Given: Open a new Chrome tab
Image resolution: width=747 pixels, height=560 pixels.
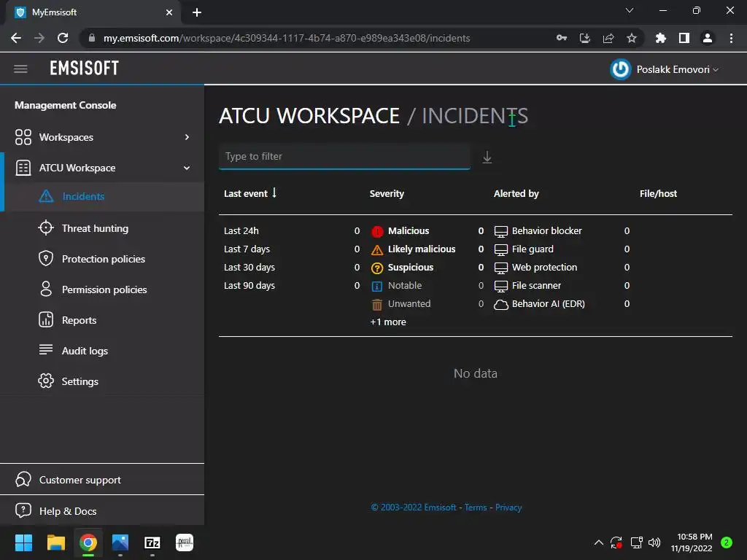Looking at the screenshot, I should [x=197, y=12].
